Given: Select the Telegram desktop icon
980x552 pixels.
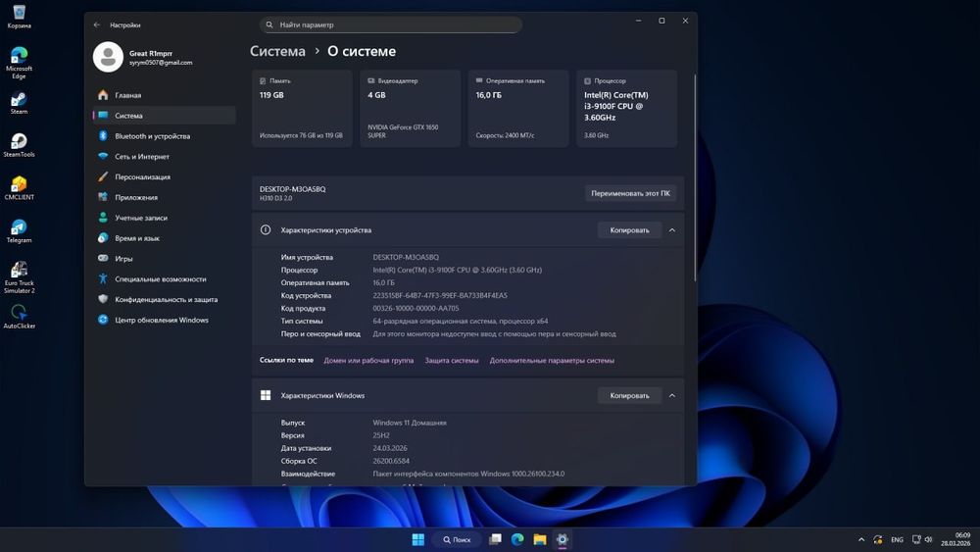Looking at the screenshot, I should tap(19, 230).
